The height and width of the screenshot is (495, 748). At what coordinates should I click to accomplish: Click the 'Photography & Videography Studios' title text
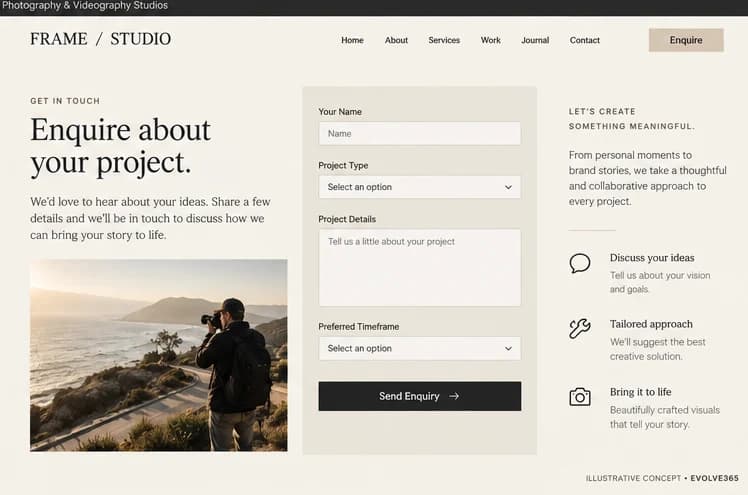85,6
